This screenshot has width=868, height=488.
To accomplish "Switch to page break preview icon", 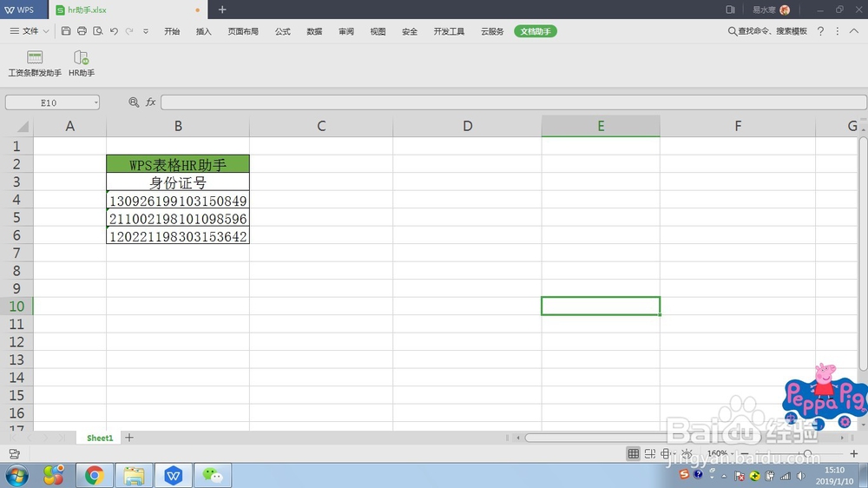I will [650, 453].
